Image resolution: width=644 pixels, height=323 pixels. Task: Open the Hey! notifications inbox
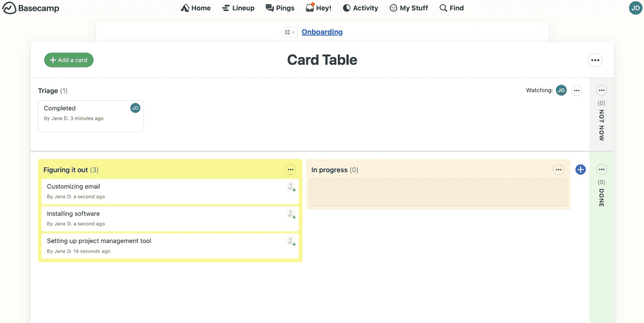tap(319, 8)
